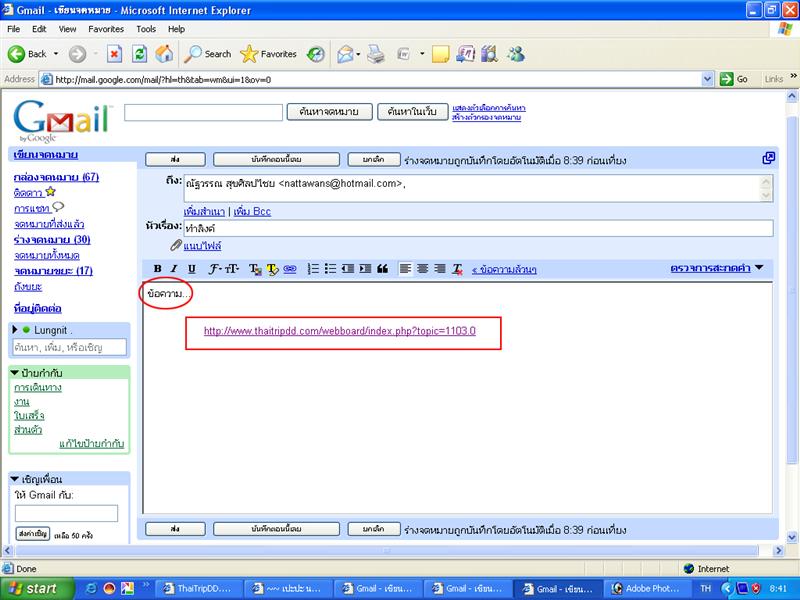Click the Refresh icon in IE toolbar

pos(140,54)
